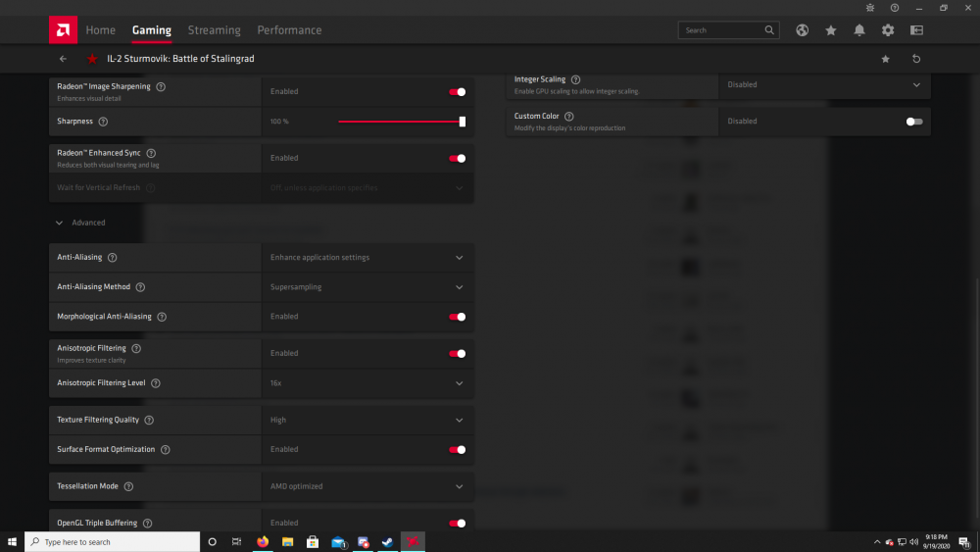Open the Home tab
The height and width of the screenshot is (552, 980).
pos(100,30)
